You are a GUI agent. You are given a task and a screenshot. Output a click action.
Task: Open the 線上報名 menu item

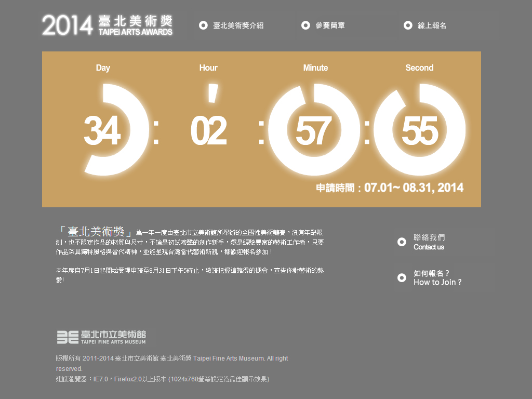click(x=432, y=25)
